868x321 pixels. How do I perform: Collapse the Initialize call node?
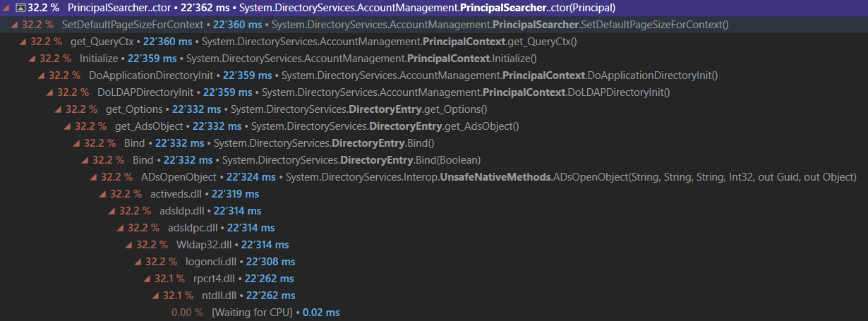(32, 59)
